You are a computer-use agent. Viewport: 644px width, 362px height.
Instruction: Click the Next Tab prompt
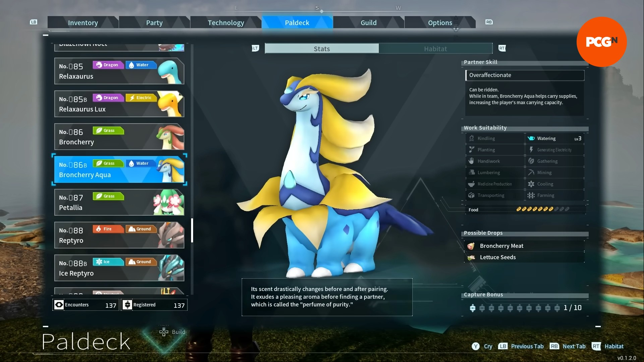[568, 346]
